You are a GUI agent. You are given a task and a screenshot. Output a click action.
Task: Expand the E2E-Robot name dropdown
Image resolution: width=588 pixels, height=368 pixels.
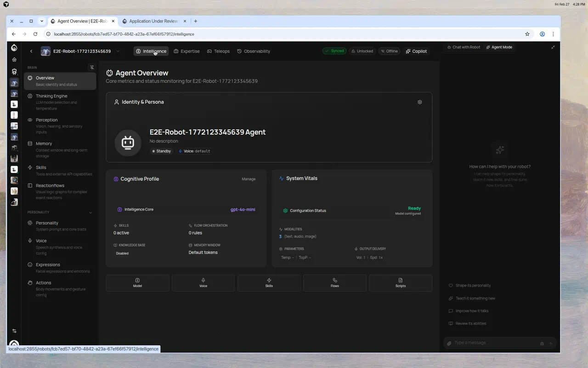click(118, 52)
